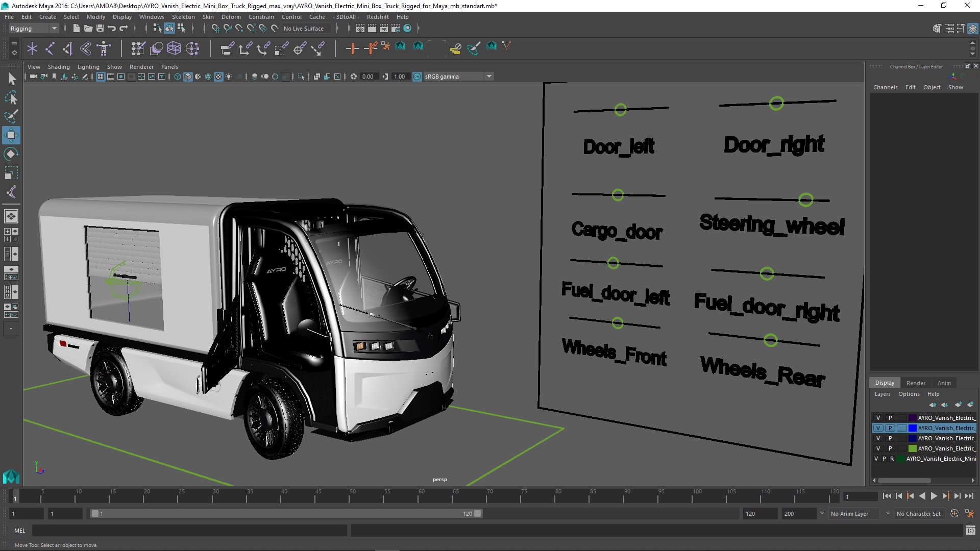The height and width of the screenshot is (551, 980).
Task: Click the orange Set Key plus icon
Action: click(352, 48)
